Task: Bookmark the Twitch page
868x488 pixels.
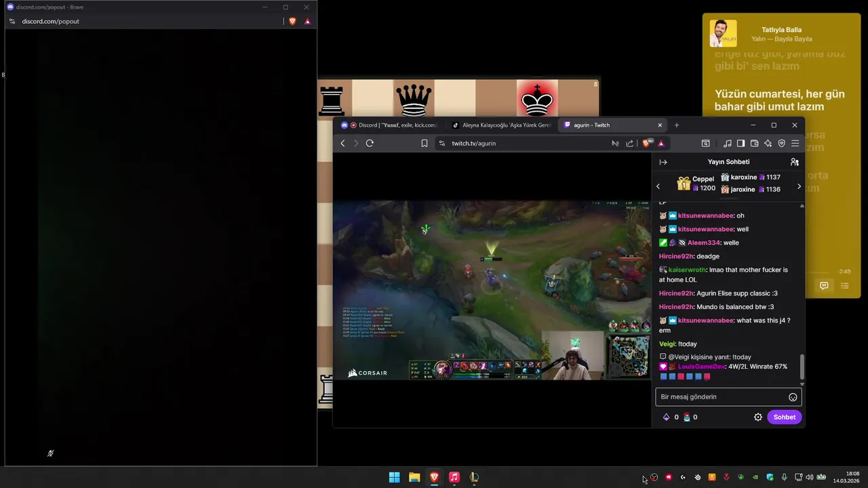Action: pos(425,143)
